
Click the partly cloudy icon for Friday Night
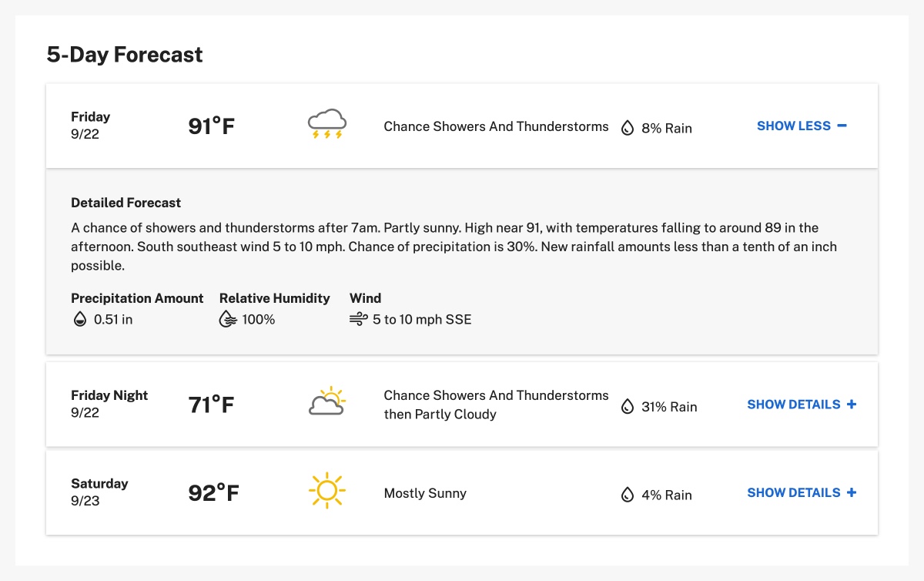tap(327, 401)
